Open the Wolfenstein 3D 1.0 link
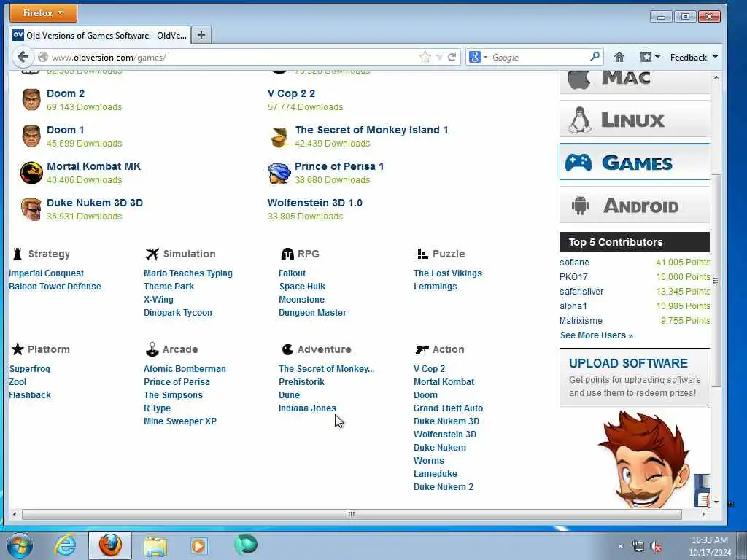This screenshot has height=560, width=747. pos(315,203)
